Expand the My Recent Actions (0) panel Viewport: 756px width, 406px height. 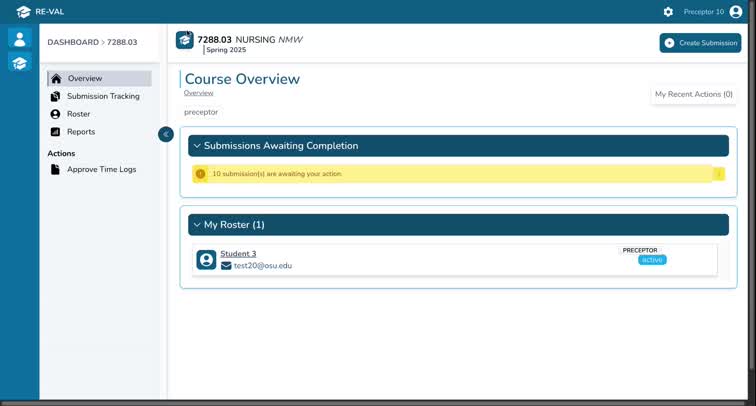693,94
